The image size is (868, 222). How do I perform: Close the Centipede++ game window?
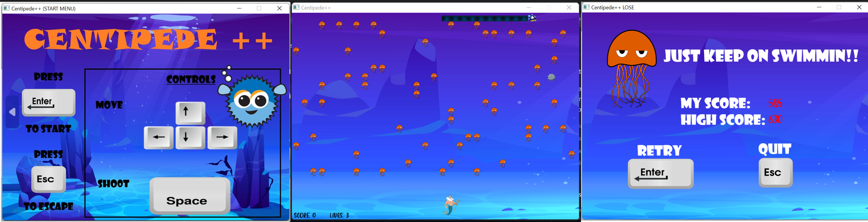[569, 7]
